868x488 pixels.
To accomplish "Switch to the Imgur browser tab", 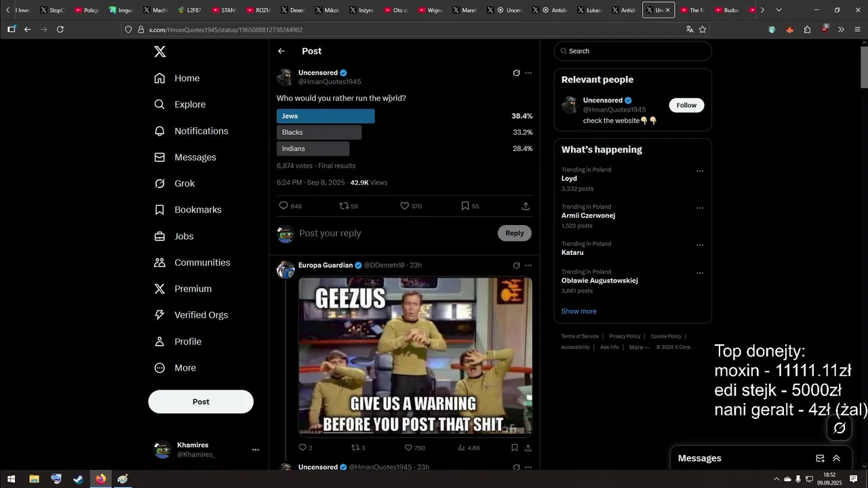I will point(121,10).
